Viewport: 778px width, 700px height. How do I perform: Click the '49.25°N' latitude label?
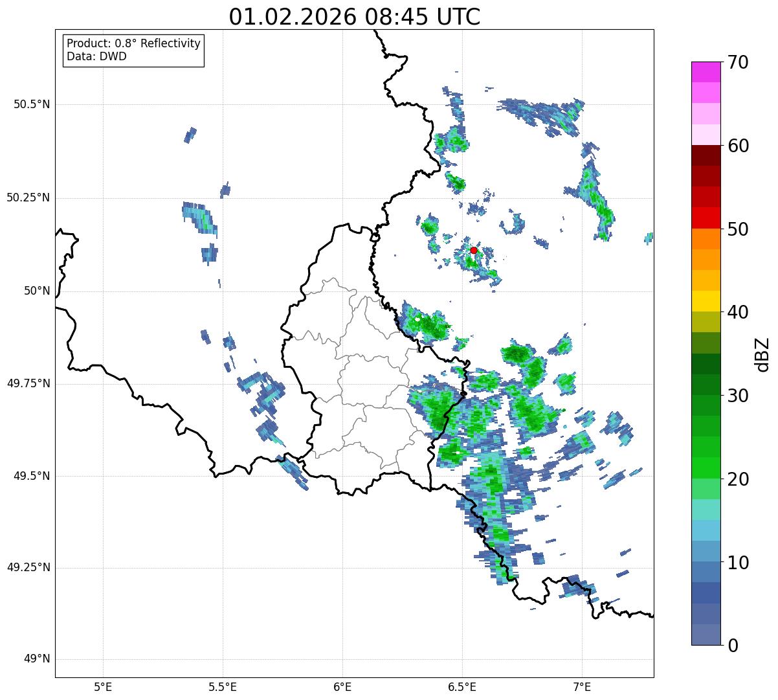pyautogui.click(x=28, y=567)
